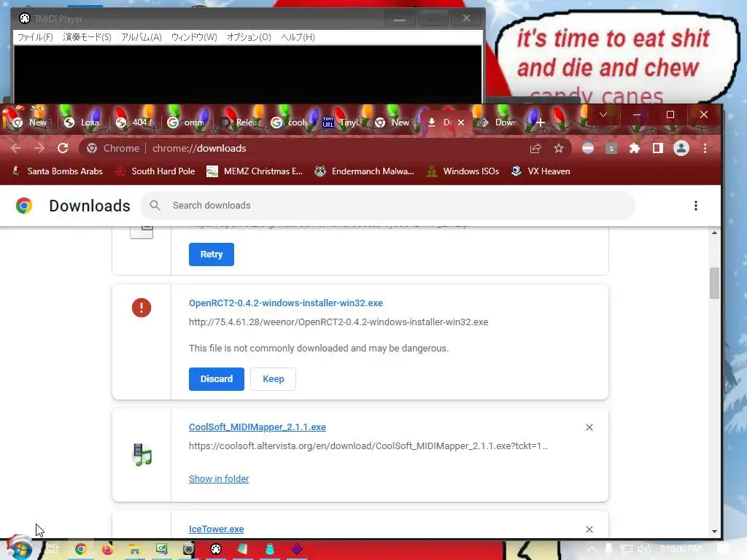Open the OpenRCT2-0.4.2 installer file link
747x560 pixels.
coord(286,303)
